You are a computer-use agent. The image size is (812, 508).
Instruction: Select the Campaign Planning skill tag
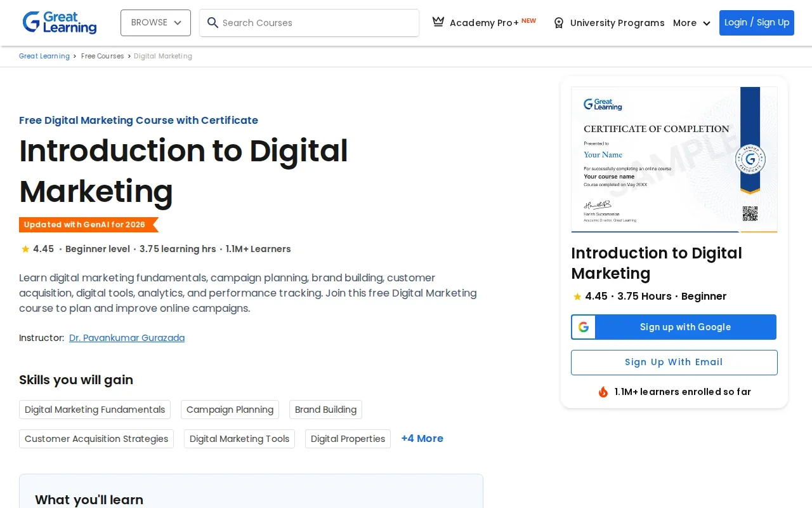coord(230,410)
